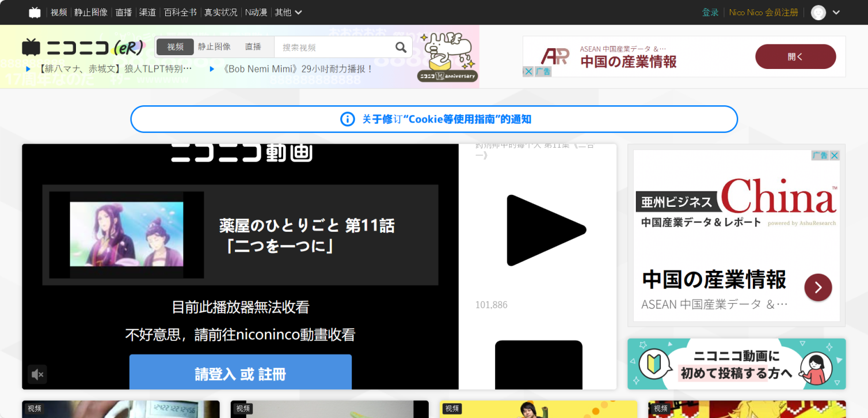
Task: Click 登录 to sign in
Action: point(710,12)
